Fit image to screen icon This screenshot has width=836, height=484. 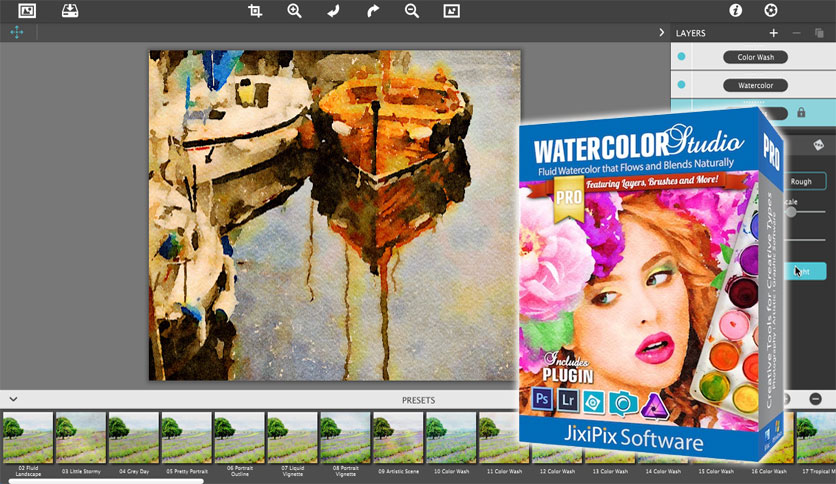pyautogui.click(x=451, y=11)
